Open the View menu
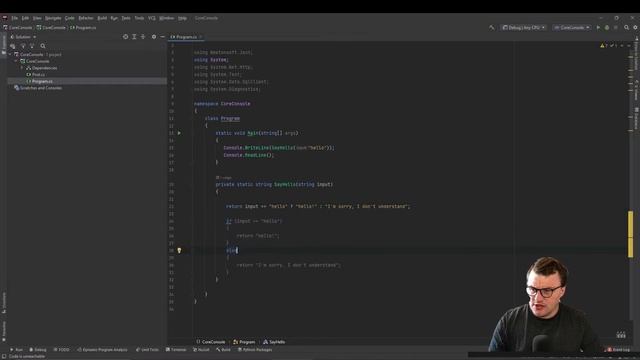The image size is (640, 360). [37, 18]
